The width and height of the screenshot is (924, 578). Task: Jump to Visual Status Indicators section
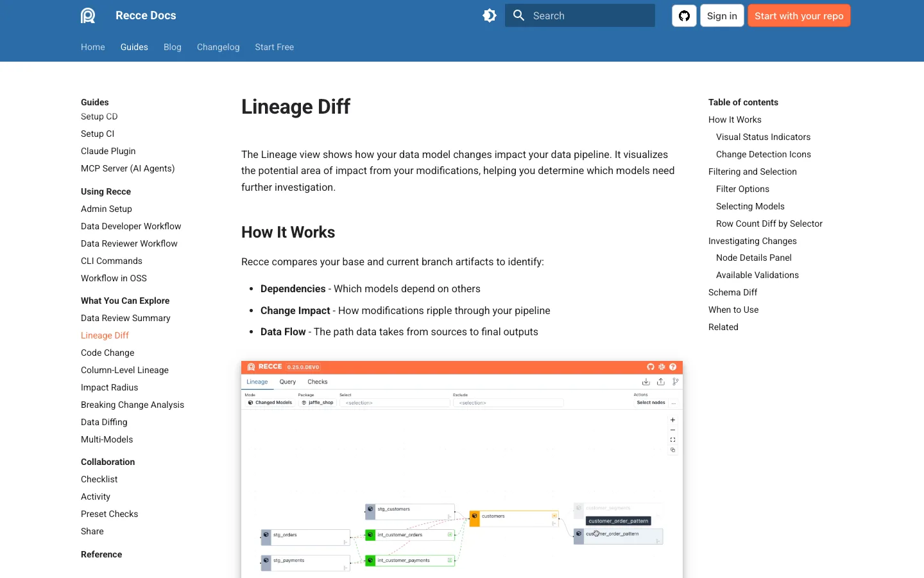pyautogui.click(x=763, y=137)
